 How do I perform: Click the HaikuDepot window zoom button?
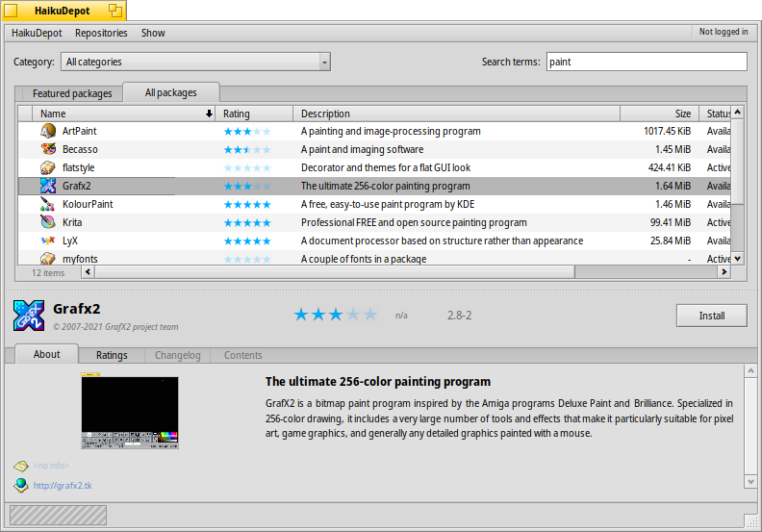114,11
